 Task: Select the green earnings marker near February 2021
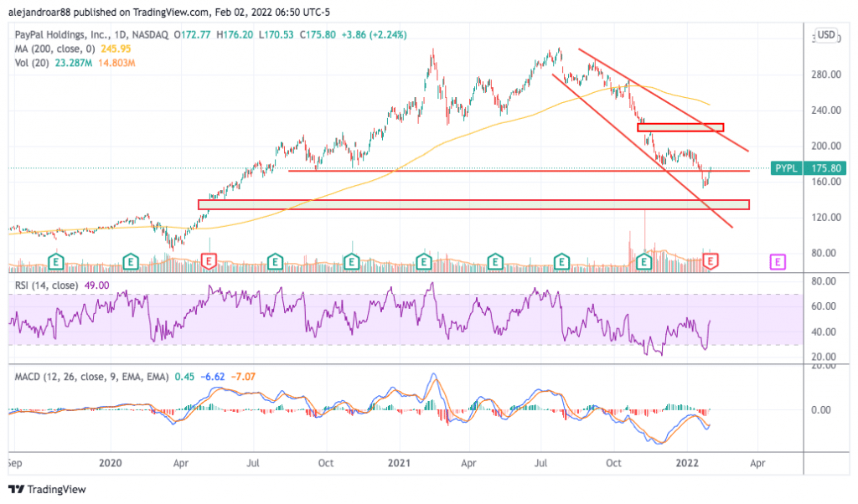[423, 262]
